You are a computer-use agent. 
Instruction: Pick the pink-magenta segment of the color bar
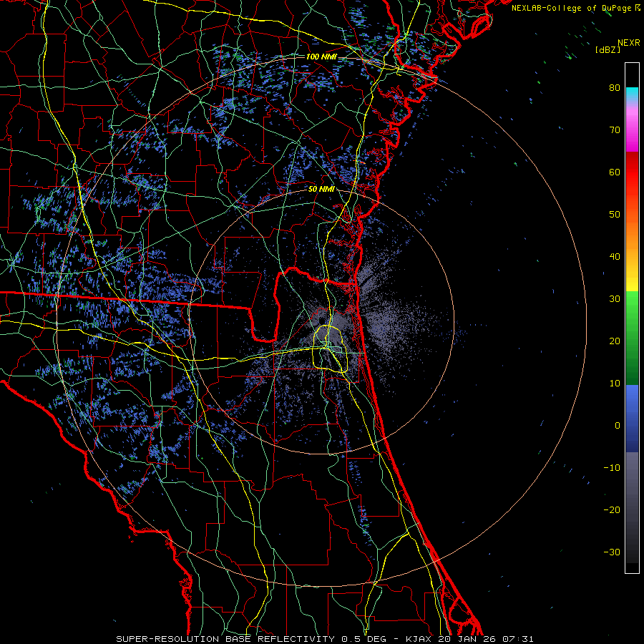click(x=632, y=127)
